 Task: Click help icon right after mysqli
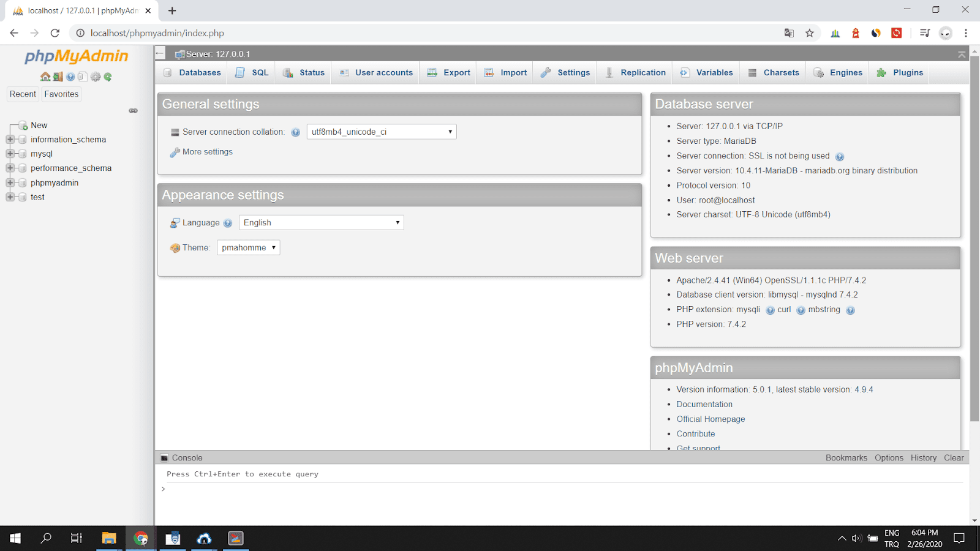pyautogui.click(x=770, y=310)
